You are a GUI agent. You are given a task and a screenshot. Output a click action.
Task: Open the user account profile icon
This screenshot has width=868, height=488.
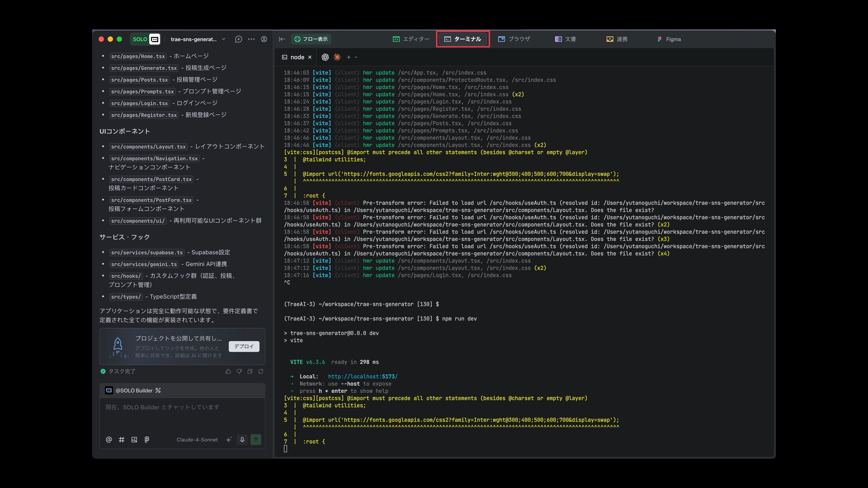(264, 39)
